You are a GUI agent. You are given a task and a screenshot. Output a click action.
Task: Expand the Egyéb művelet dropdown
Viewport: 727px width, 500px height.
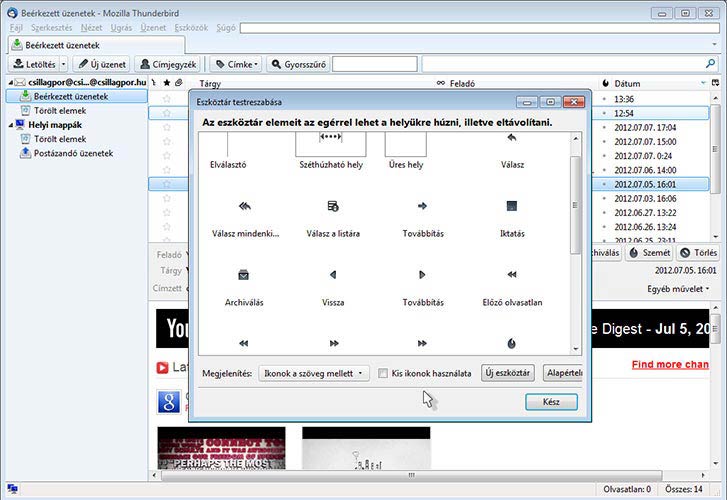(x=678, y=288)
